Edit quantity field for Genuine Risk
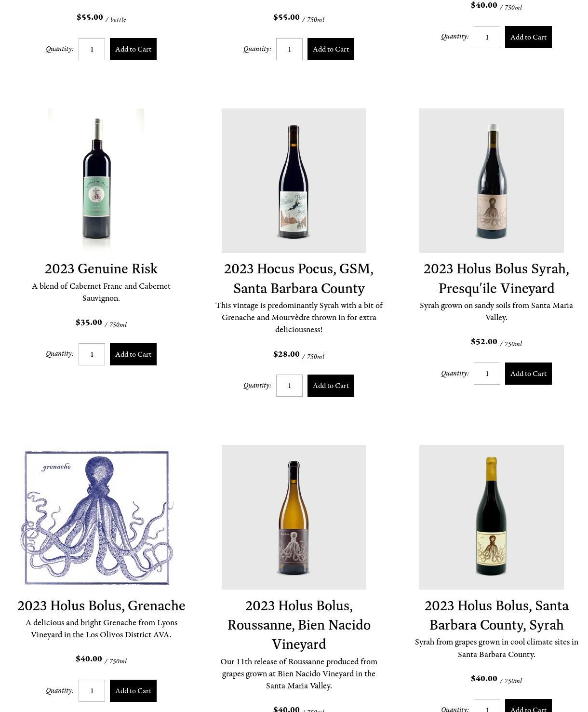 [92, 354]
